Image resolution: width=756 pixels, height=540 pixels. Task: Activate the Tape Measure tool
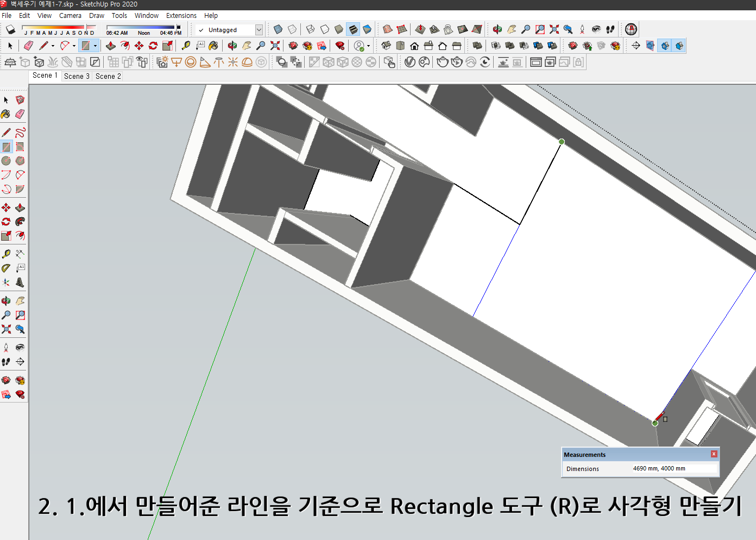[185, 46]
